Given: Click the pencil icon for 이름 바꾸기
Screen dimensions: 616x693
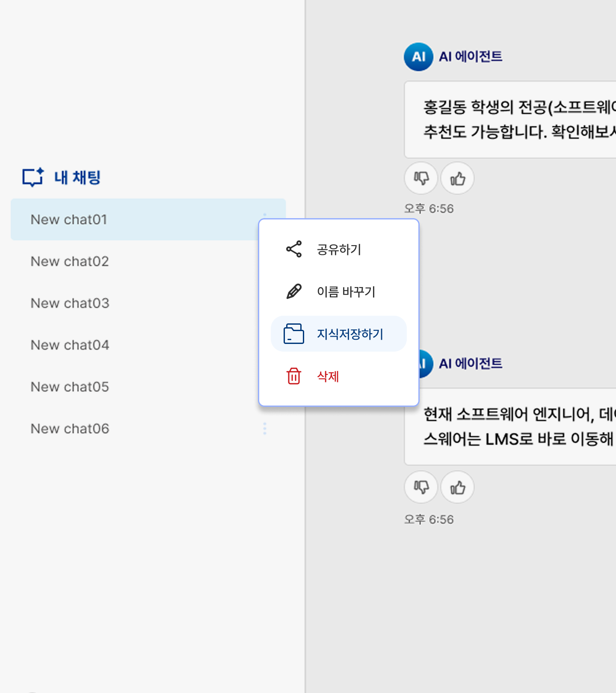Looking at the screenshot, I should click(294, 291).
